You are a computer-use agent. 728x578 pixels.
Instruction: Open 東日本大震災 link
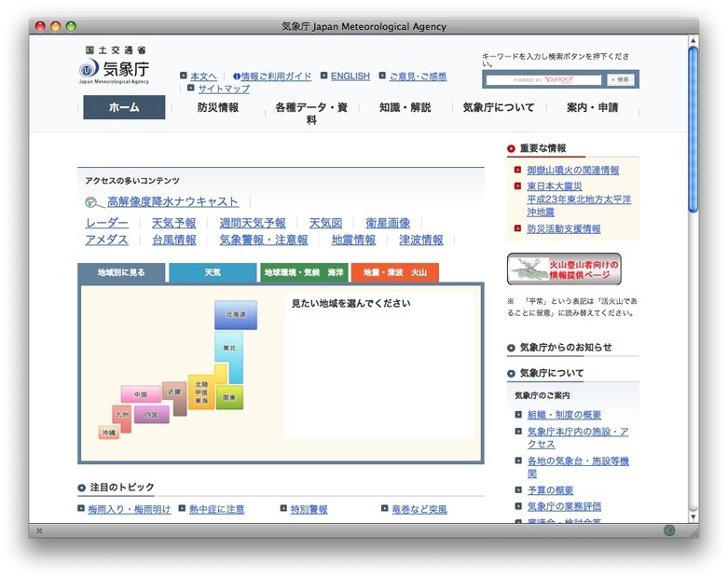pyautogui.click(x=555, y=186)
